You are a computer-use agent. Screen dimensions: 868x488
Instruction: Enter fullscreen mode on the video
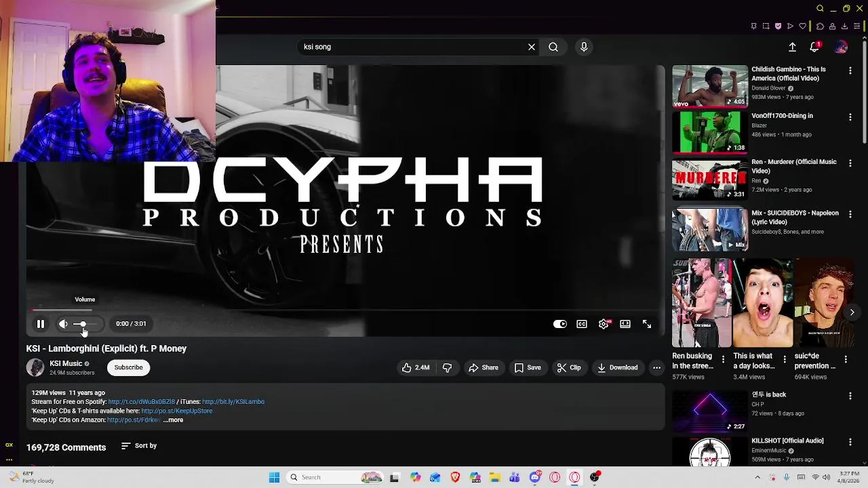pyautogui.click(x=647, y=324)
